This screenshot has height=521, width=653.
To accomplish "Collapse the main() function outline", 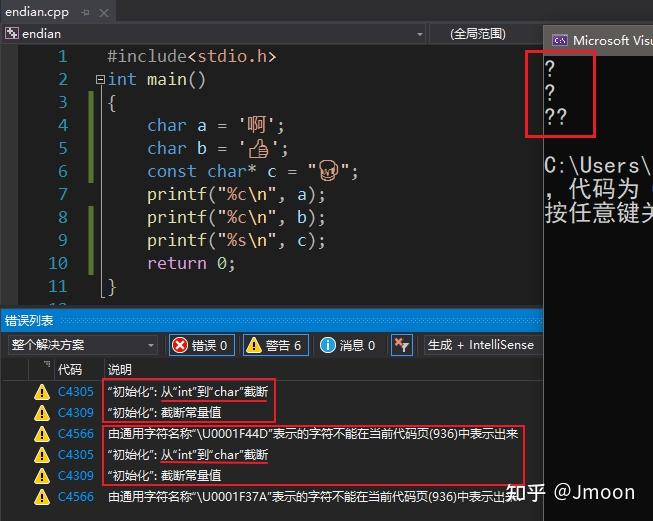I will [x=100, y=79].
